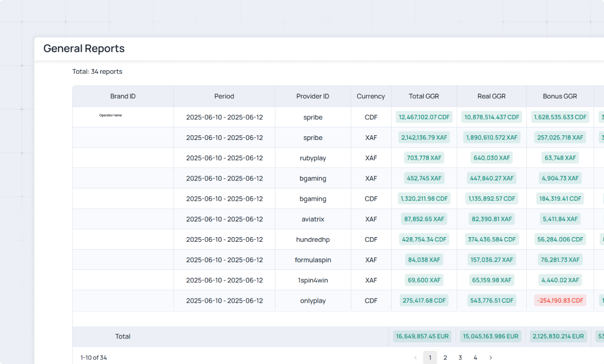This screenshot has width=604, height=364.
Task: Jump to page 3 of reports
Action: pos(460,358)
